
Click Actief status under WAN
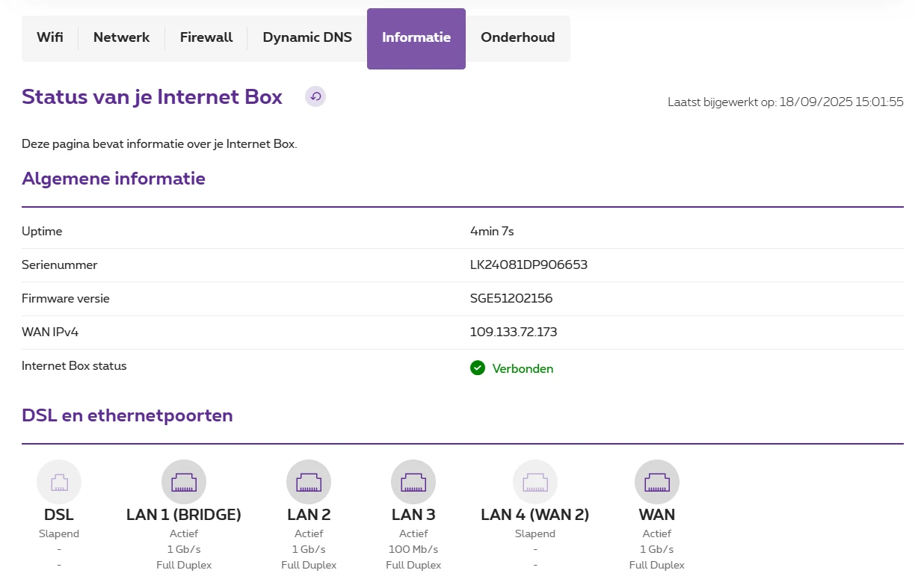pos(657,534)
